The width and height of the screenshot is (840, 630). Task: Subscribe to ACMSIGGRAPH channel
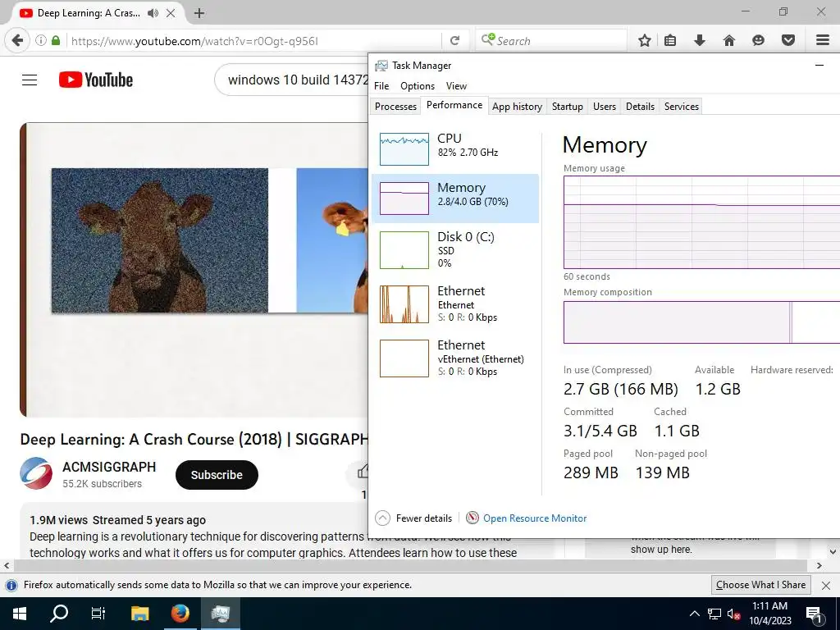(217, 475)
